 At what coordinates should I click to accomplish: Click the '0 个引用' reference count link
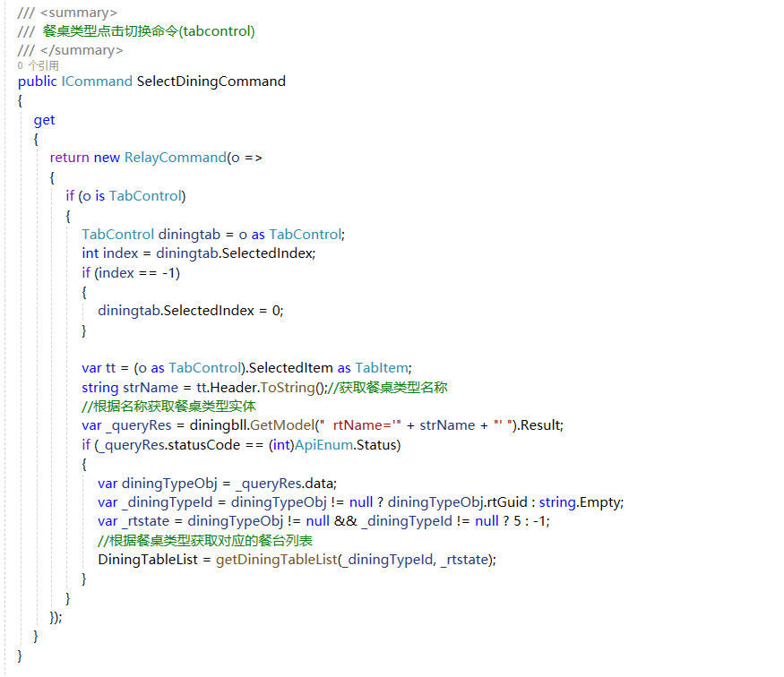38,65
